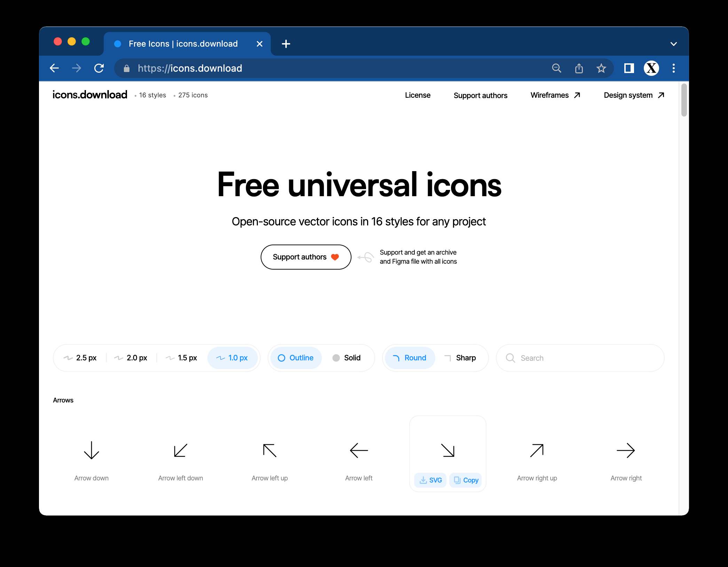Select the Free Icons browser tab

[x=187, y=44]
